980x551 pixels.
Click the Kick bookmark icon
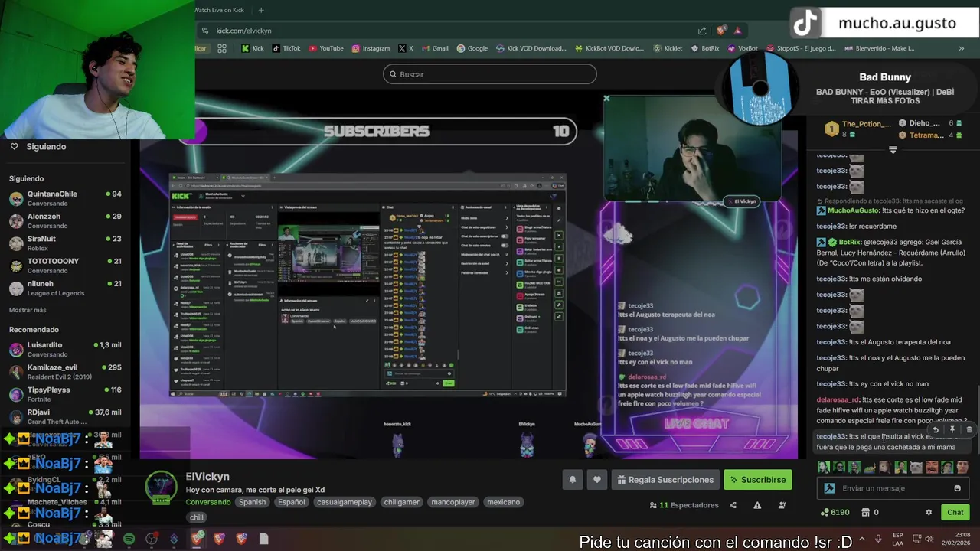click(252, 48)
